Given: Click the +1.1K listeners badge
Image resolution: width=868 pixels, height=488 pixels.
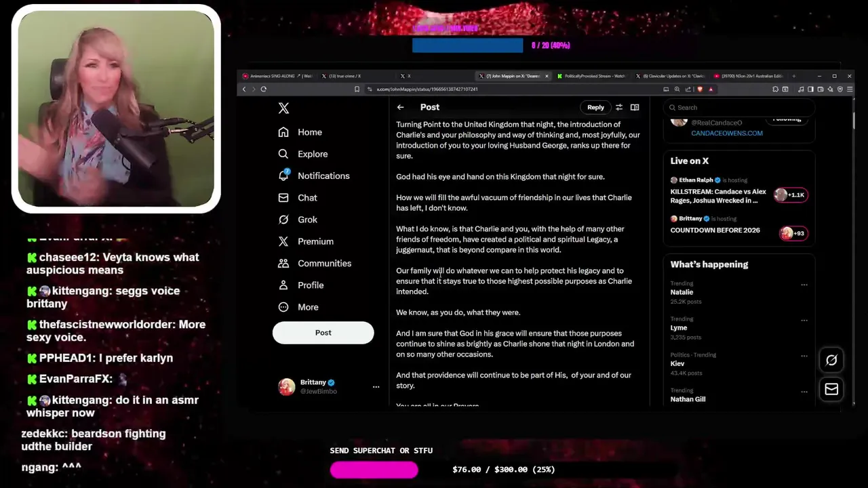Looking at the screenshot, I should [x=791, y=195].
